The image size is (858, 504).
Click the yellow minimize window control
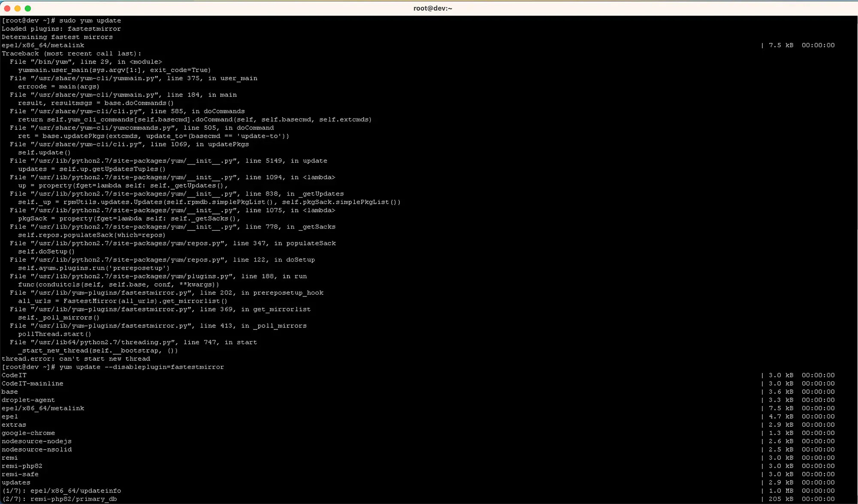(17, 8)
